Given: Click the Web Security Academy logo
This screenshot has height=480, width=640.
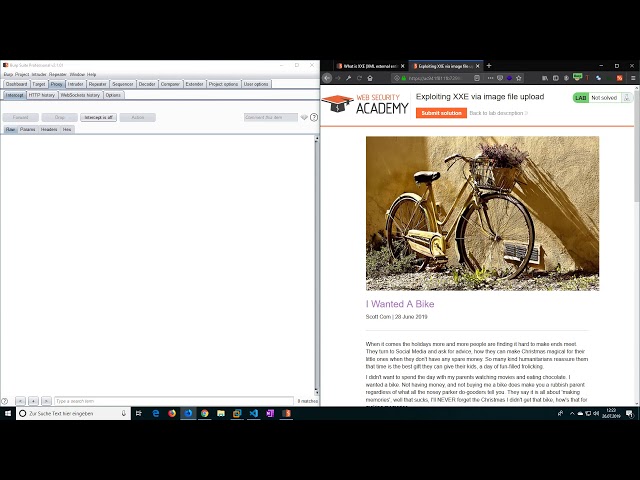Looking at the screenshot, I should point(365,104).
